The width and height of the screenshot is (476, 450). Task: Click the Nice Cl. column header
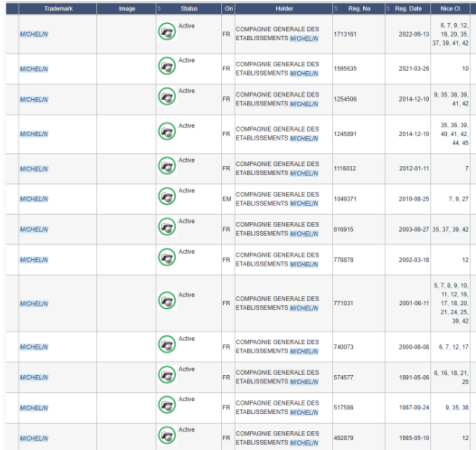coord(450,8)
